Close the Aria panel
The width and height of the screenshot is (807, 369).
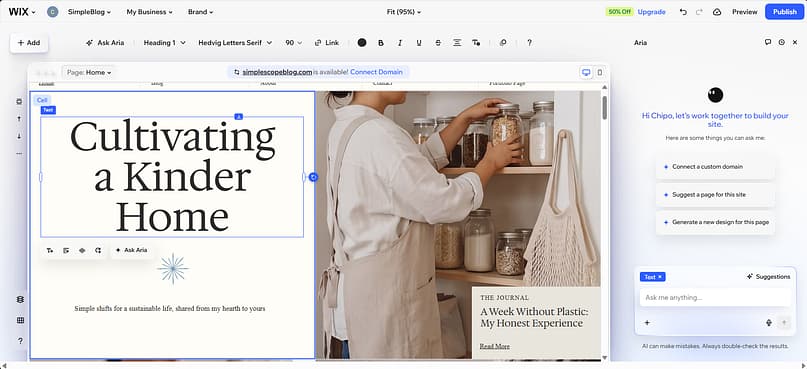795,42
